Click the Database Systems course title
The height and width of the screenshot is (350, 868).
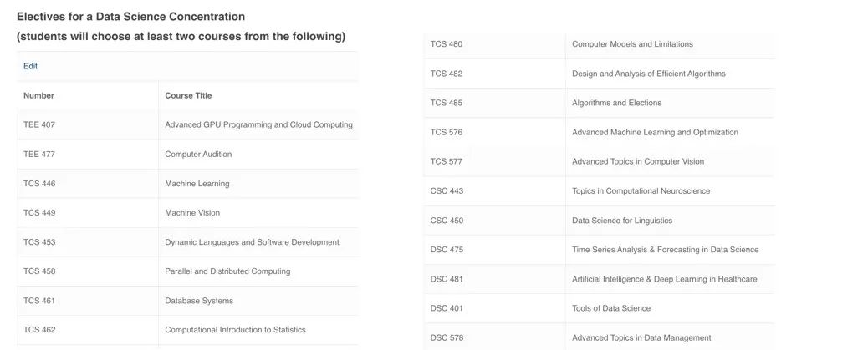[x=199, y=301]
